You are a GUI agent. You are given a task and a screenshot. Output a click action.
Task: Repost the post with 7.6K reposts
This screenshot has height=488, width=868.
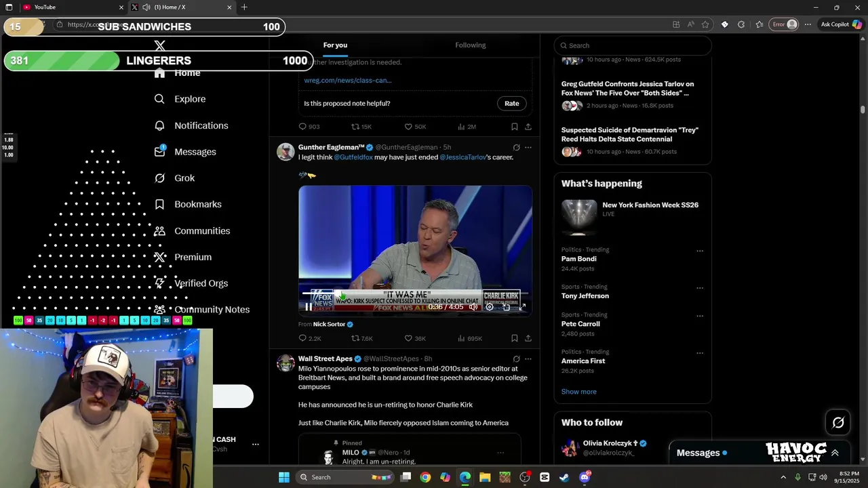coord(362,338)
